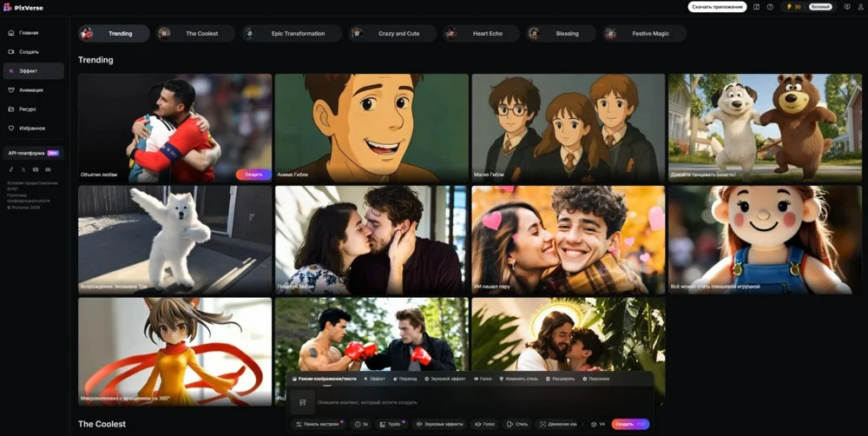Open the Discord social icon in sidebar
The height and width of the screenshot is (436, 868).
(48, 169)
